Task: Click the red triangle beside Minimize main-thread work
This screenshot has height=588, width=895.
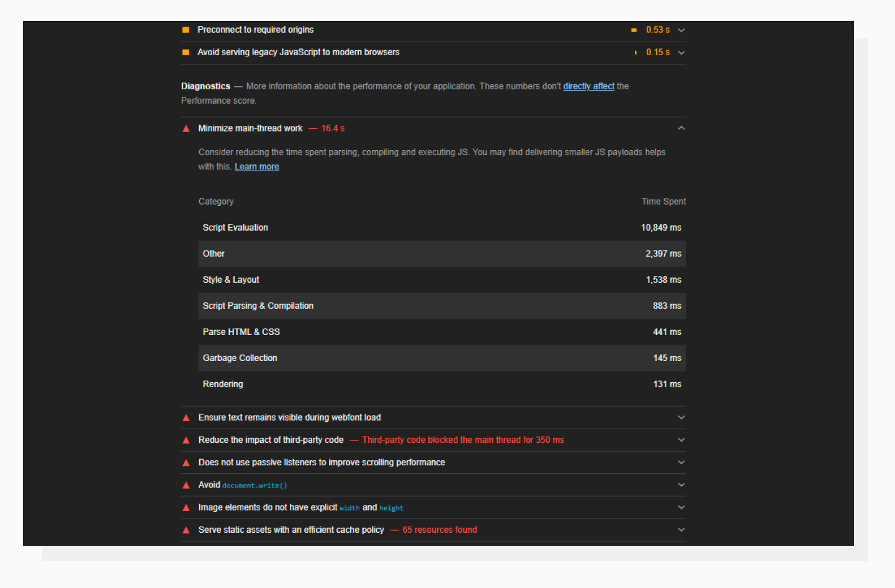Action: pos(186,128)
